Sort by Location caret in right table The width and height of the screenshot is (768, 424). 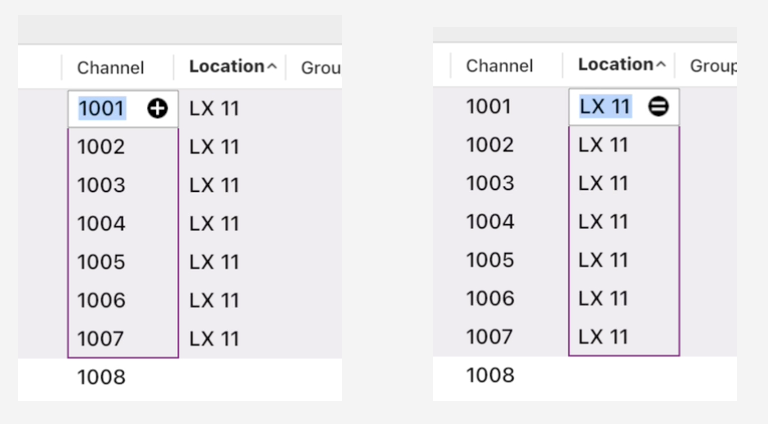660,65
